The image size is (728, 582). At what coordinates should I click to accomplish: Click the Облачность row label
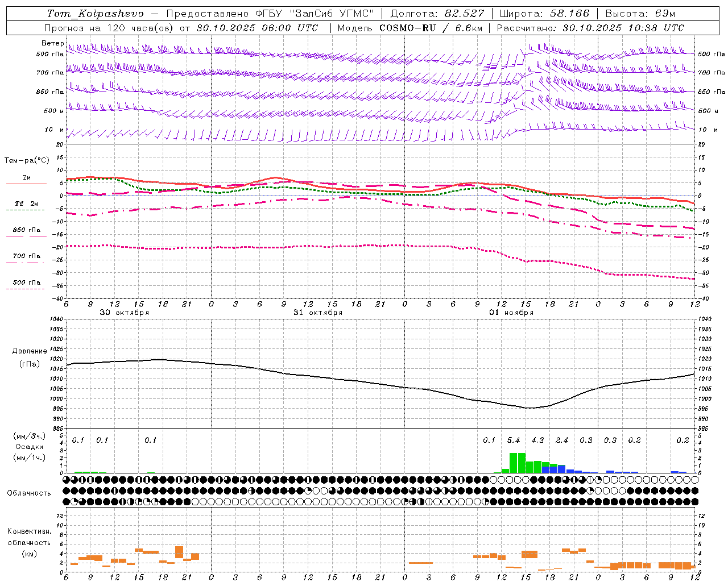(29, 493)
